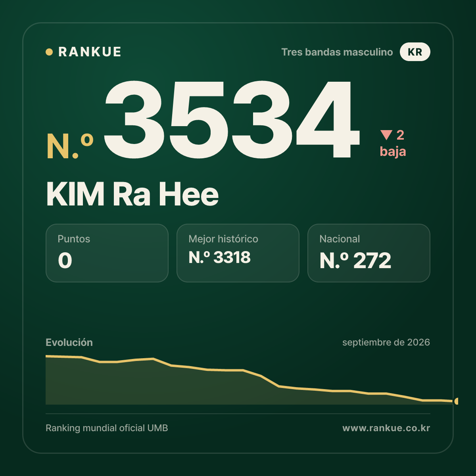Click the RANKUE logo text
The height and width of the screenshot is (476, 476).
[90, 52]
